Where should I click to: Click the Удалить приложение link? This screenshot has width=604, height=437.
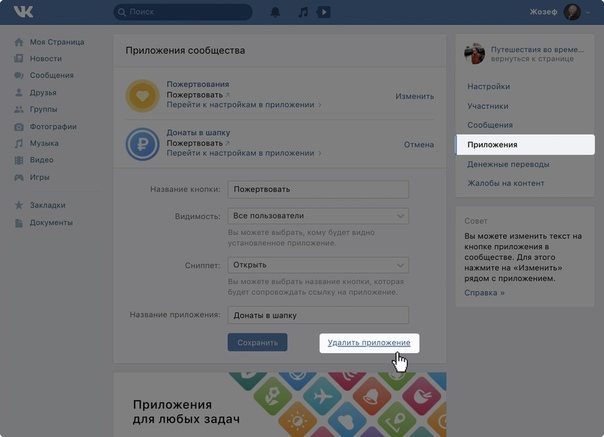pos(369,343)
